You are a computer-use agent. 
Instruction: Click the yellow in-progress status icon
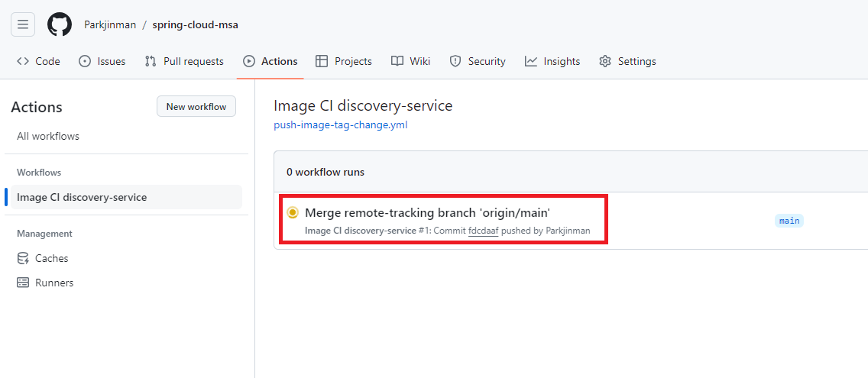(x=293, y=212)
